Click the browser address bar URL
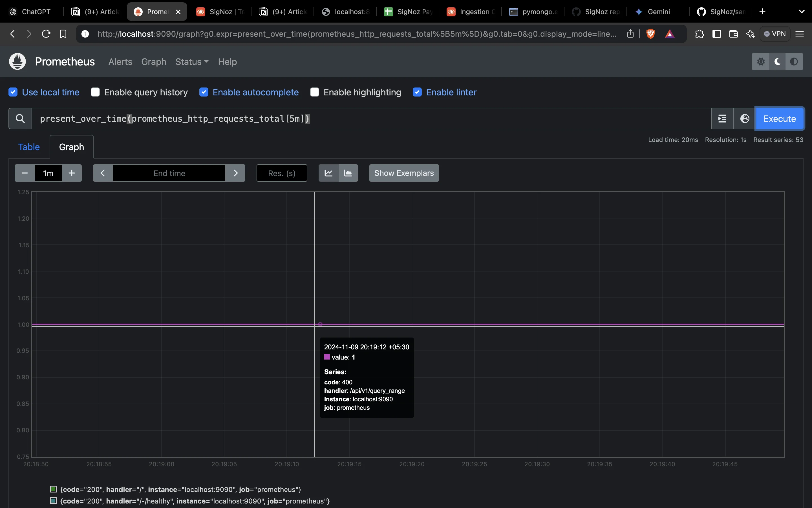This screenshot has height=508, width=812. [357, 34]
